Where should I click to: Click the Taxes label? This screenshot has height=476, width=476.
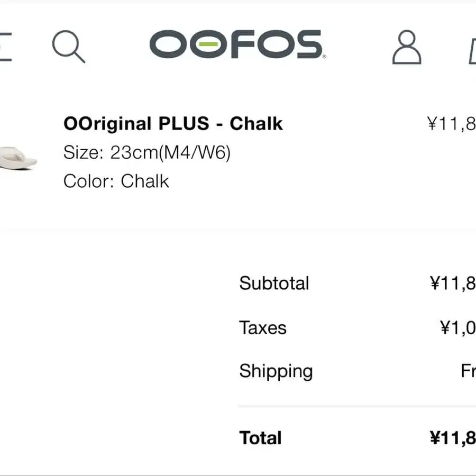pyautogui.click(x=262, y=328)
